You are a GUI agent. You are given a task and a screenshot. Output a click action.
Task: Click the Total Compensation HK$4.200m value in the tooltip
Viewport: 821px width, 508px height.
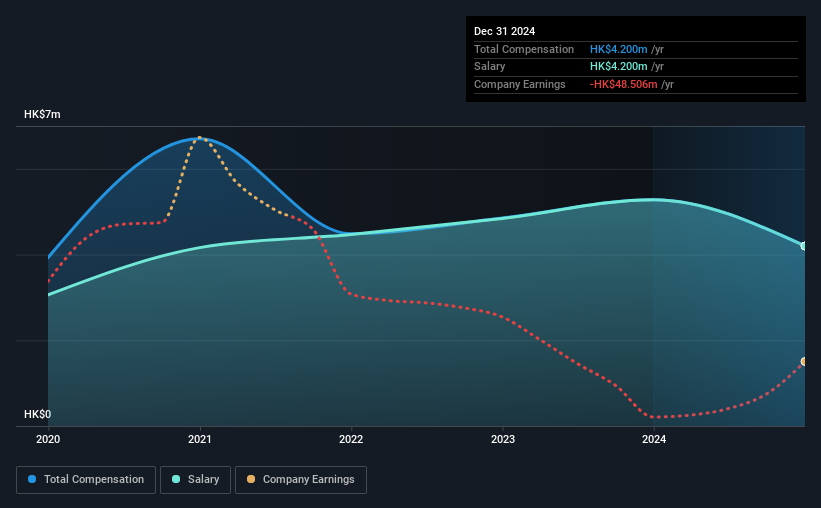(618, 49)
